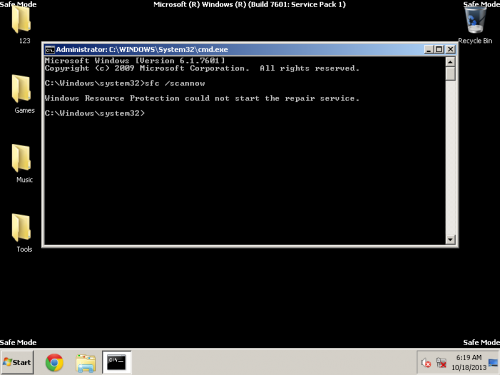This screenshot has height=375, width=500.
Task: Click the muted volume tray icon
Action: coord(426,363)
